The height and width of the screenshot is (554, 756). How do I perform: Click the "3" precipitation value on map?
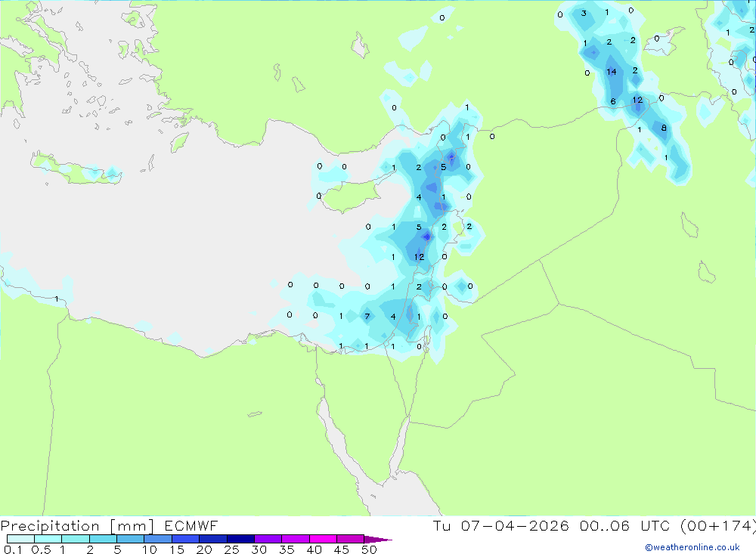tap(584, 13)
